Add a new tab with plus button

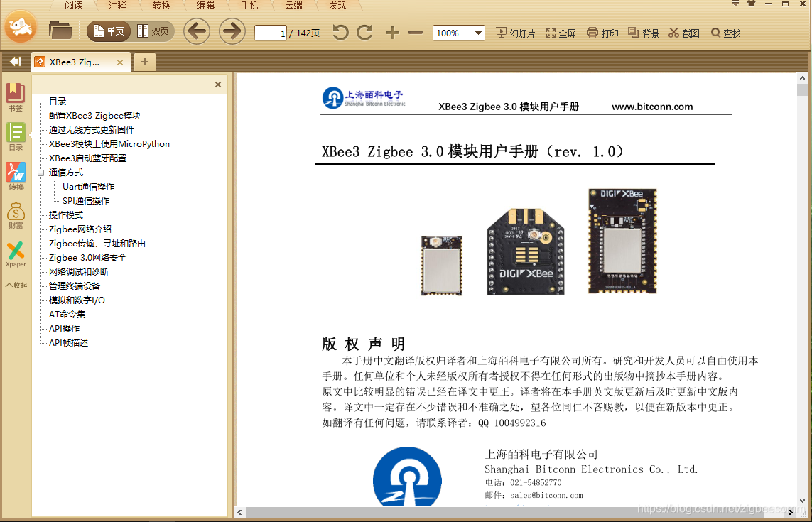point(144,62)
